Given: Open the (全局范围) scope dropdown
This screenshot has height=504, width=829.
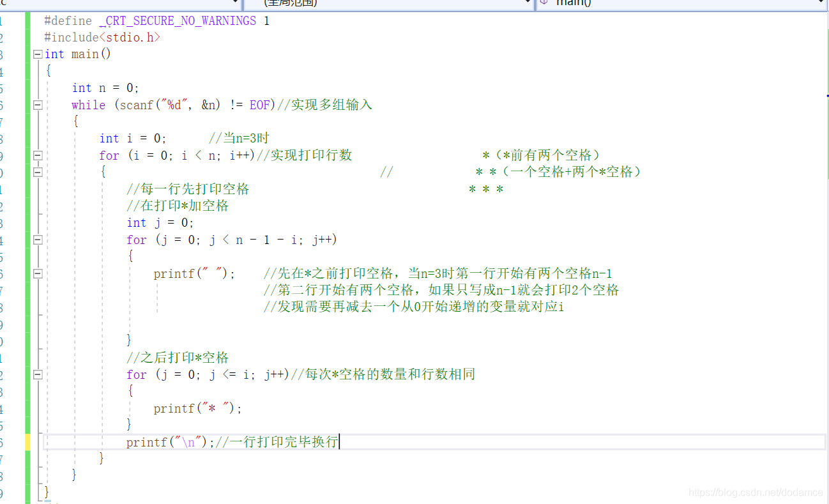Looking at the screenshot, I should 526,4.
